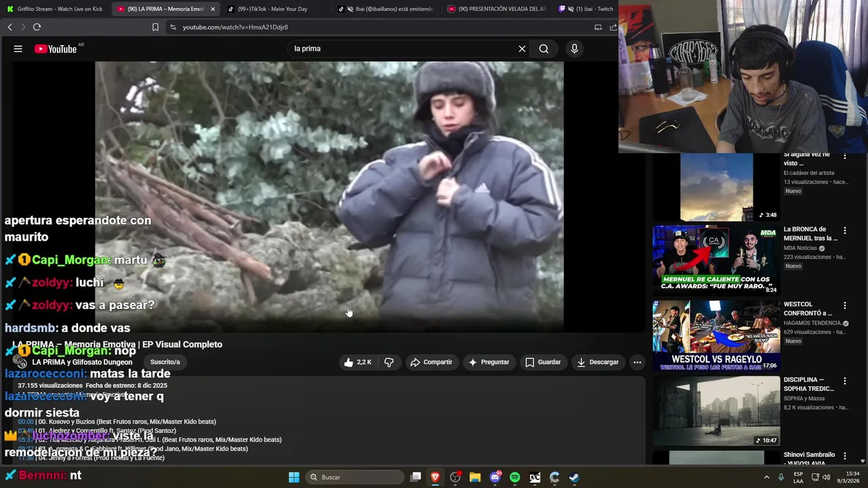This screenshot has height=488, width=868.
Task: Open Steam from the taskbar
Action: coord(574,477)
